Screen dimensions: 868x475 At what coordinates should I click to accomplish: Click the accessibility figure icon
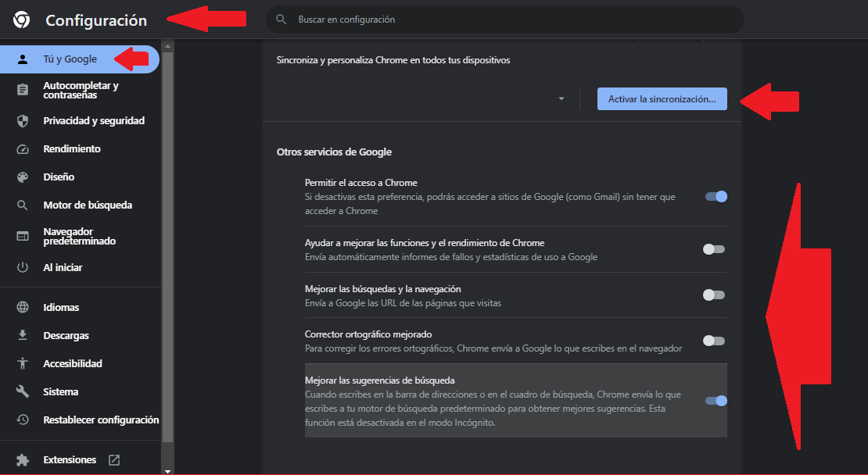click(x=23, y=363)
